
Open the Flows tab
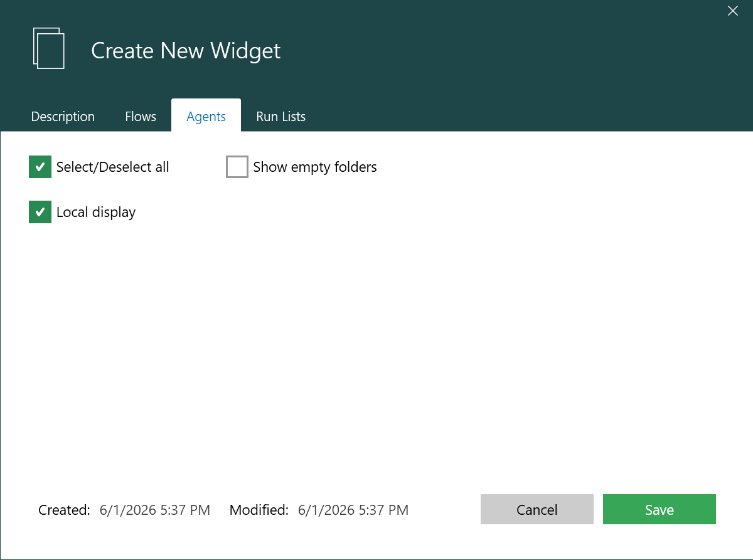click(x=141, y=117)
